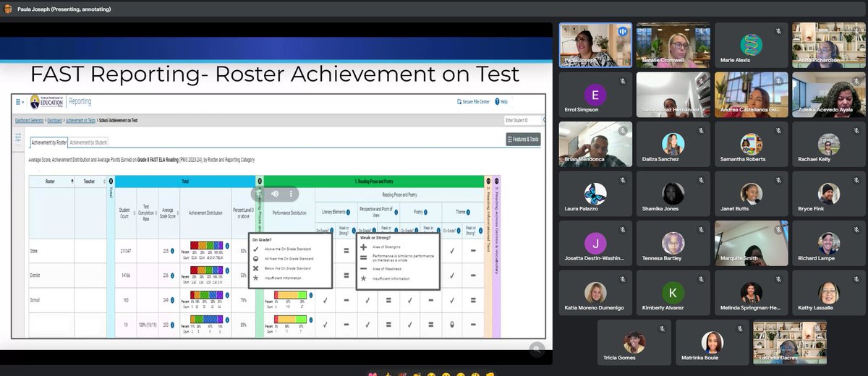
Task: Click Rachael Kelly's profile avatar
Action: 828,144
